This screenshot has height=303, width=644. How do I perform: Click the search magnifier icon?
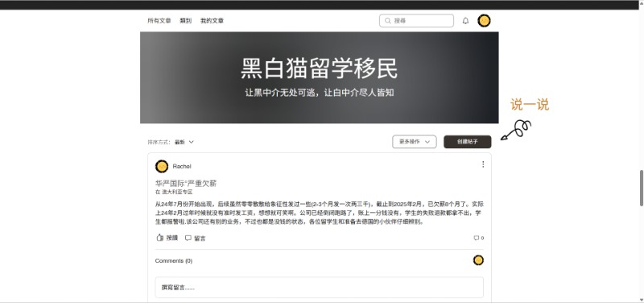pos(388,21)
